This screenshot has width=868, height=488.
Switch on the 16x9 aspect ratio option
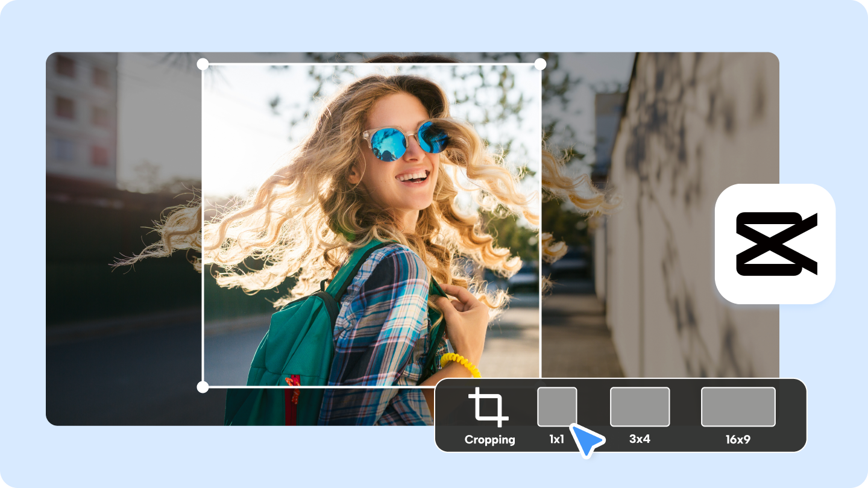click(737, 416)
